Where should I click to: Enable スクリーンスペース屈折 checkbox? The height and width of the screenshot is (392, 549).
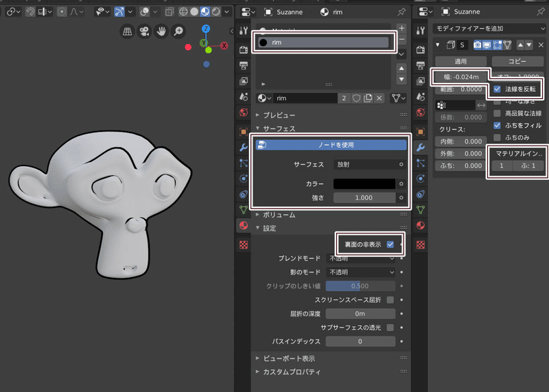(390, 300)
